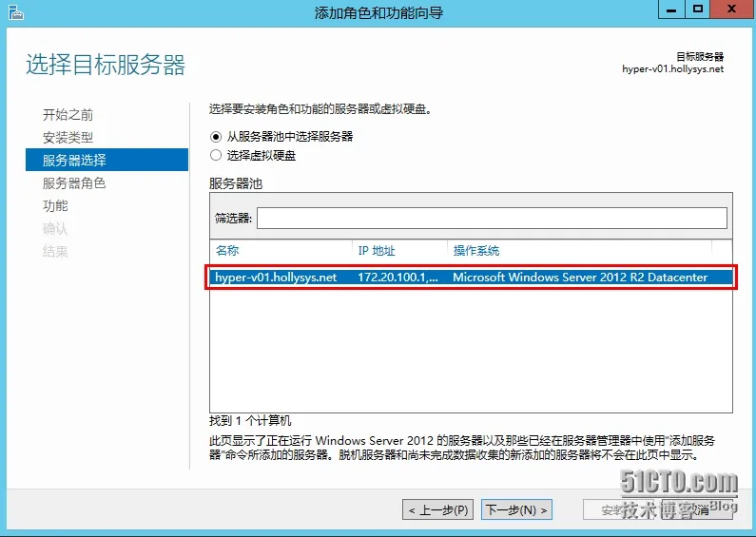Click into the 筛选器 filter field
This screenshot has height=537, width=756.
coord(492,219)
